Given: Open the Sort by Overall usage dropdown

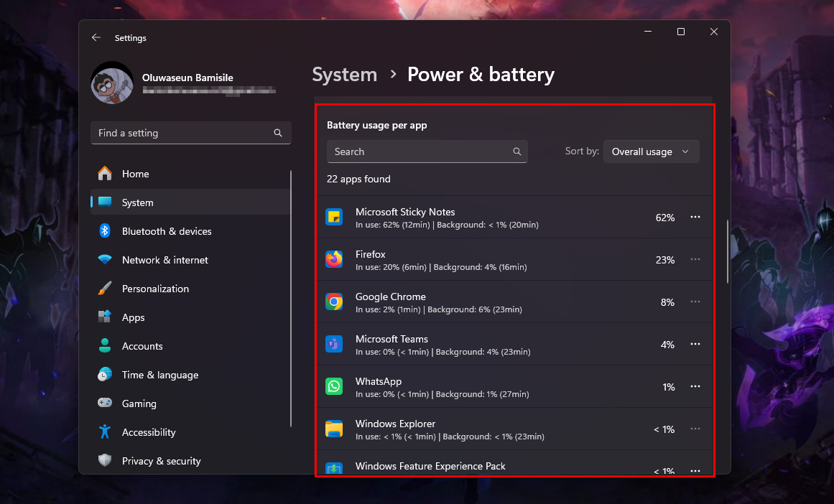Looking at the screenshot, I should tap(651, 151).
